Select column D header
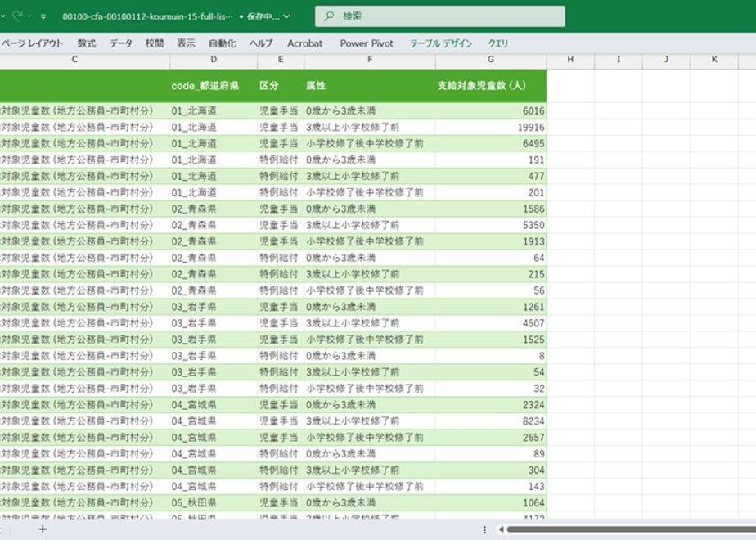Image resolution: width=756 pixels, height=540 pixels. tap(214, 59)
